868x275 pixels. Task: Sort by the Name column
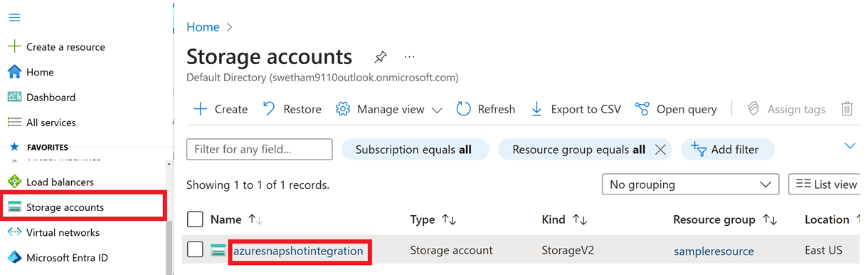226,219
